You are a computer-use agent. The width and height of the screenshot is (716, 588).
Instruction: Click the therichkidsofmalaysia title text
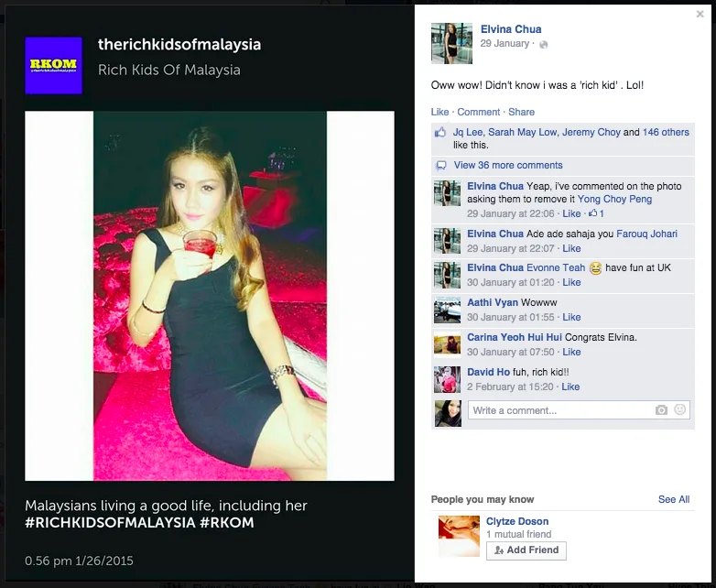click(179, 44)
